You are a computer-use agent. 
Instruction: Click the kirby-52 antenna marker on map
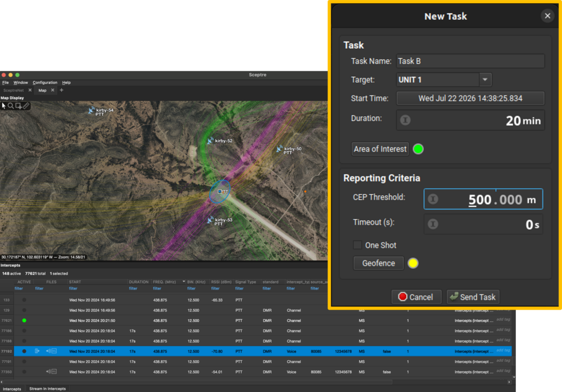pyautogui.click(x=210, y=141)
